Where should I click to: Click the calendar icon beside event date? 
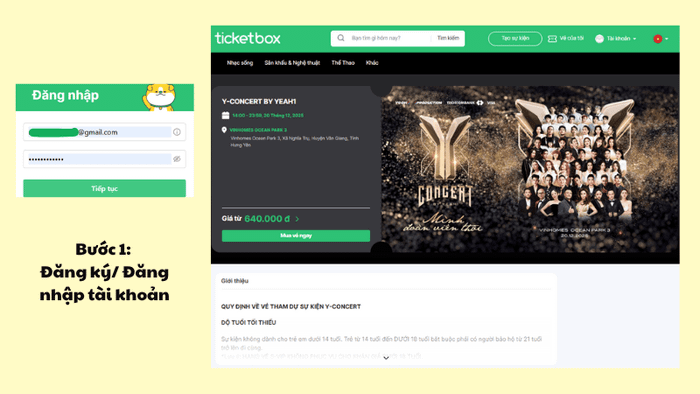tap(225, 116)
